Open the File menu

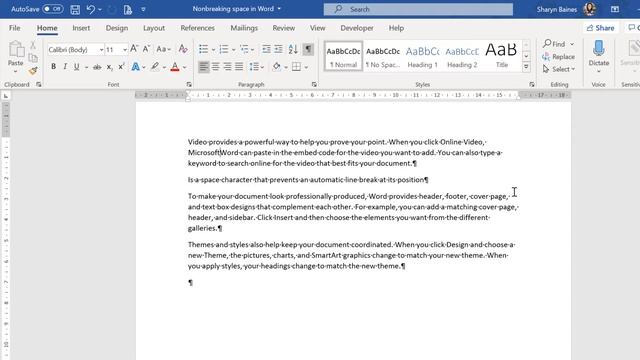15,28
